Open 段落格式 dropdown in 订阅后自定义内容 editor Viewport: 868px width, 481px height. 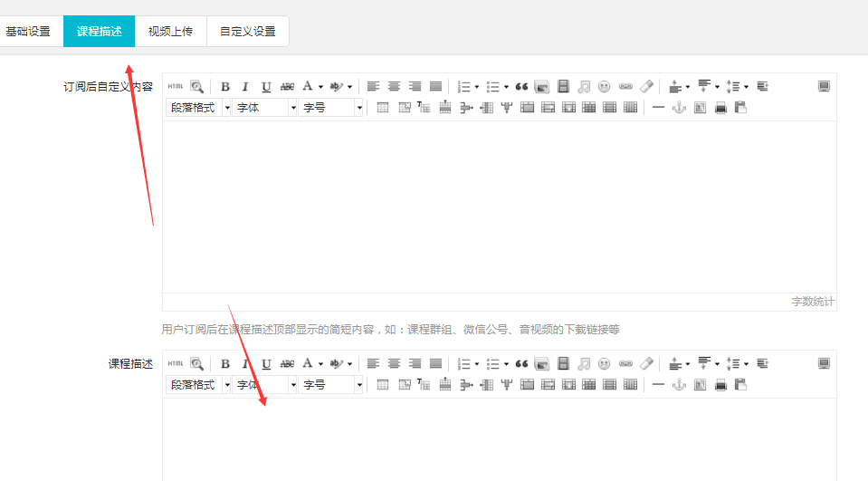point(198,108)
